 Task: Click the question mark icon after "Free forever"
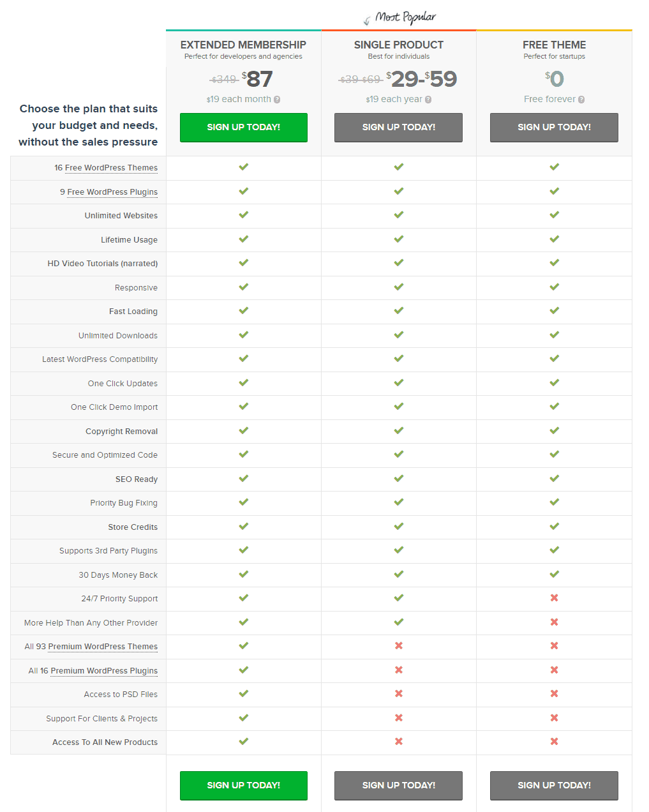pyautogui.click(x=581, y=100)
